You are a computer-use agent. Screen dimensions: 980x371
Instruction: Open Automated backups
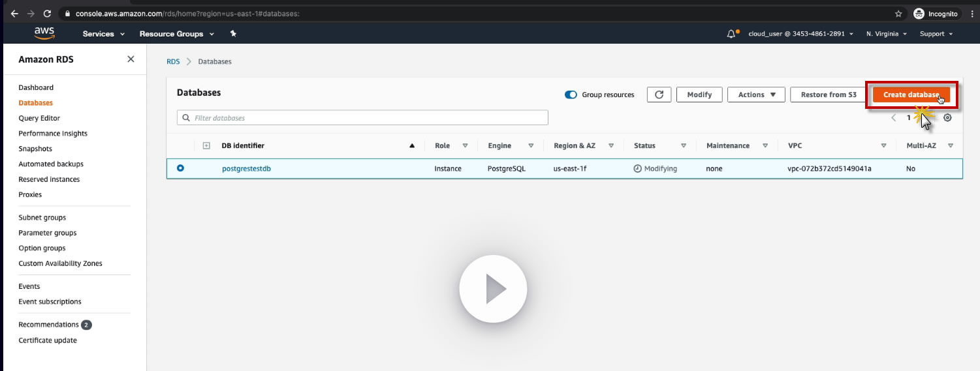[51, 164]
